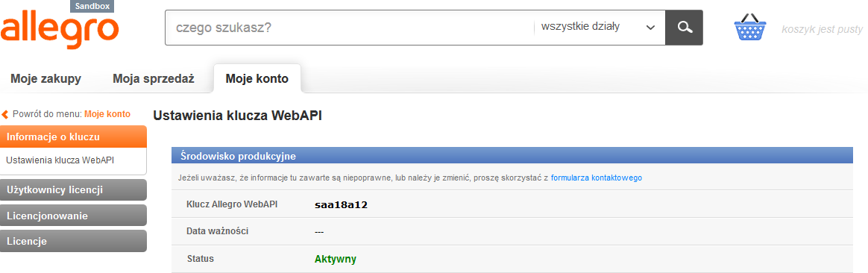Click the 'Klucz Allegro WebAPI' label
This screenshot has width=868, height=273.
(232, 204)
